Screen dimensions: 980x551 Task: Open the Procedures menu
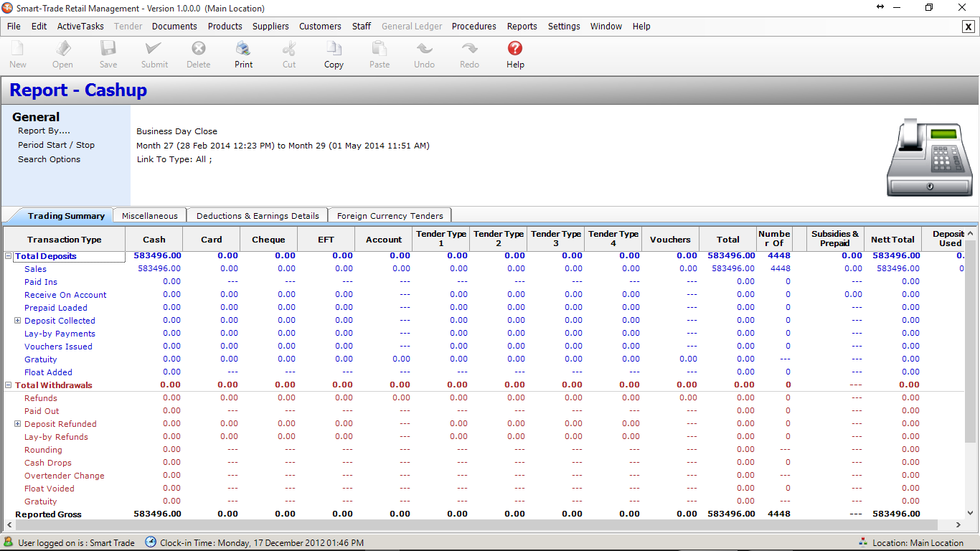[473, 26]
